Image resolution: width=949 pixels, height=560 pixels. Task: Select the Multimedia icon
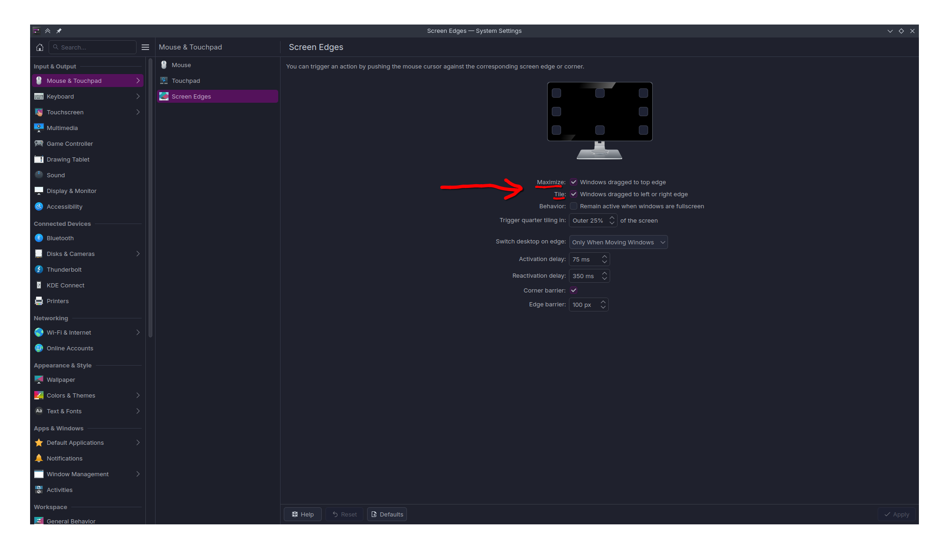pyautogui.click(x=39, y=128)
